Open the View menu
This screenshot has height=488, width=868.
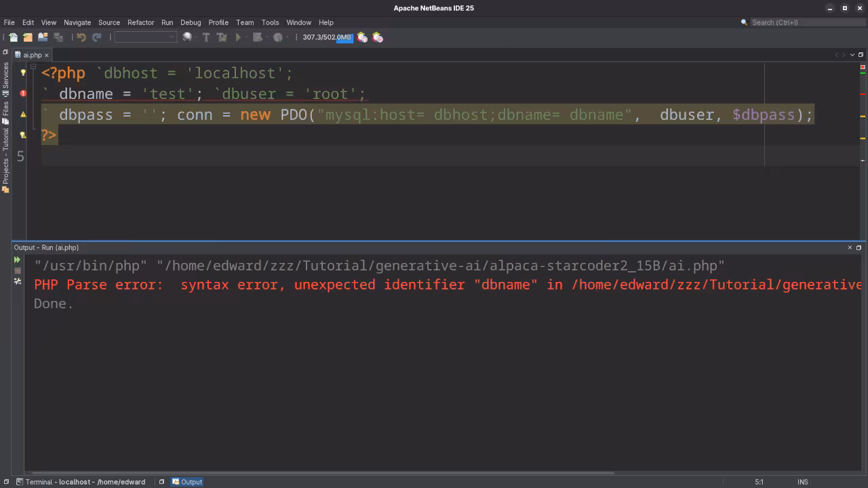[x=49, y=22]
